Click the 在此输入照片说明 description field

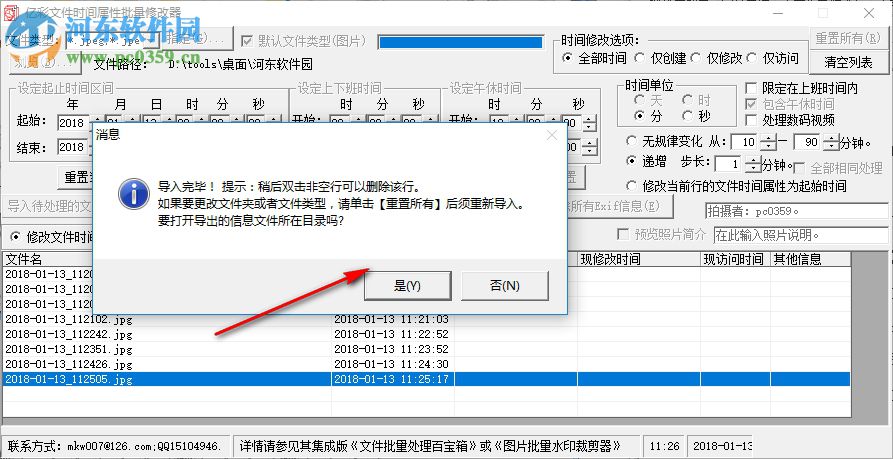(x=800, y=235)
